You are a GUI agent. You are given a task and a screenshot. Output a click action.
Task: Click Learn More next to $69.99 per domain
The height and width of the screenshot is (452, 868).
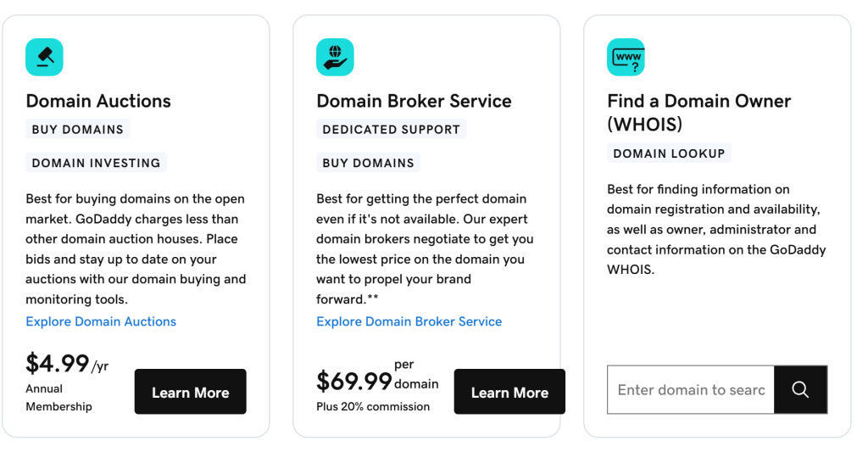click(x=509, y=392)
